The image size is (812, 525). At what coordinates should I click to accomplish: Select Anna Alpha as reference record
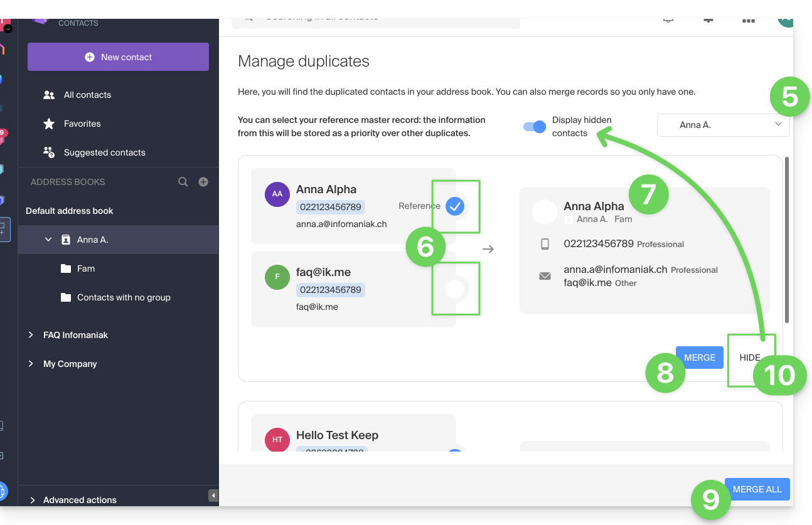tap(455, 206)
